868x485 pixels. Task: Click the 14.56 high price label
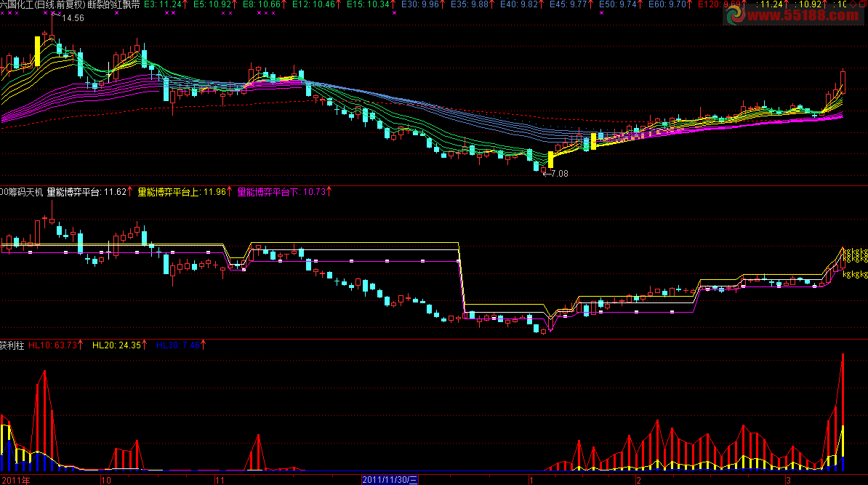(73, 18)
